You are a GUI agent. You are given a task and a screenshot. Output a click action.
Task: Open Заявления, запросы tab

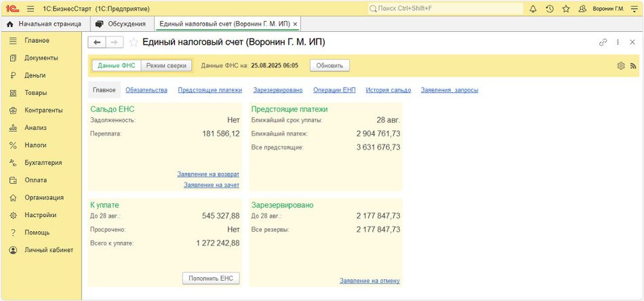click(x=449, y=90)
